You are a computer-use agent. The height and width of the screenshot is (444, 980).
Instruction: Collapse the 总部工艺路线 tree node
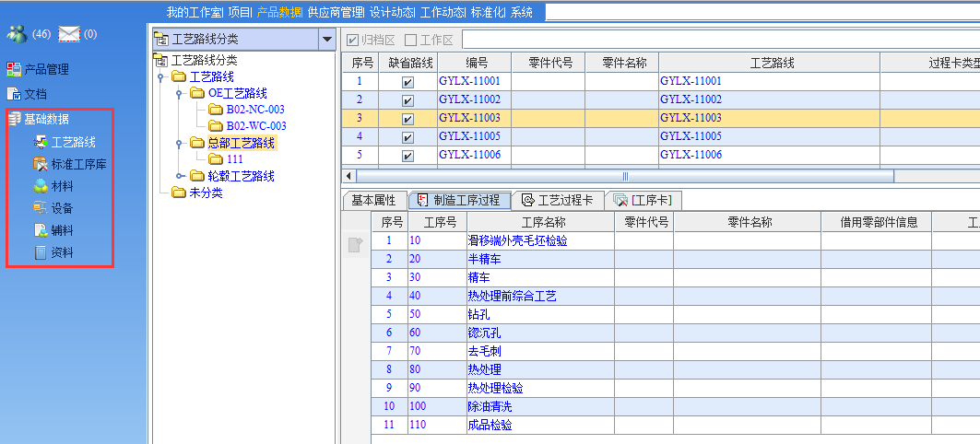click(179, 144)
